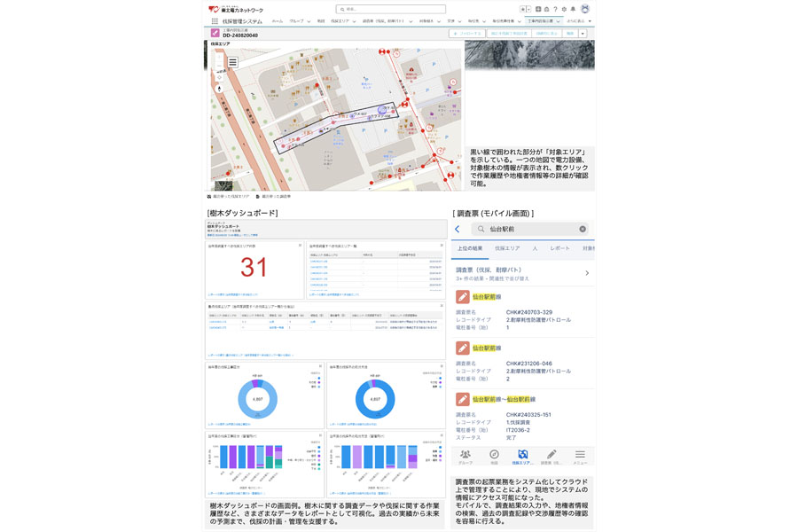
Task: Open the favorites list dropdown arrow
Action: tap(528, 9)
